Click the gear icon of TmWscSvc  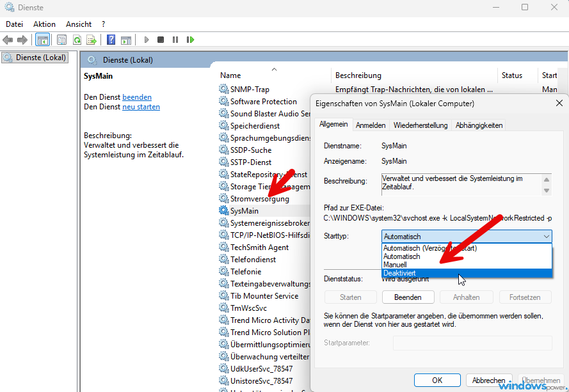pos(223,308)
